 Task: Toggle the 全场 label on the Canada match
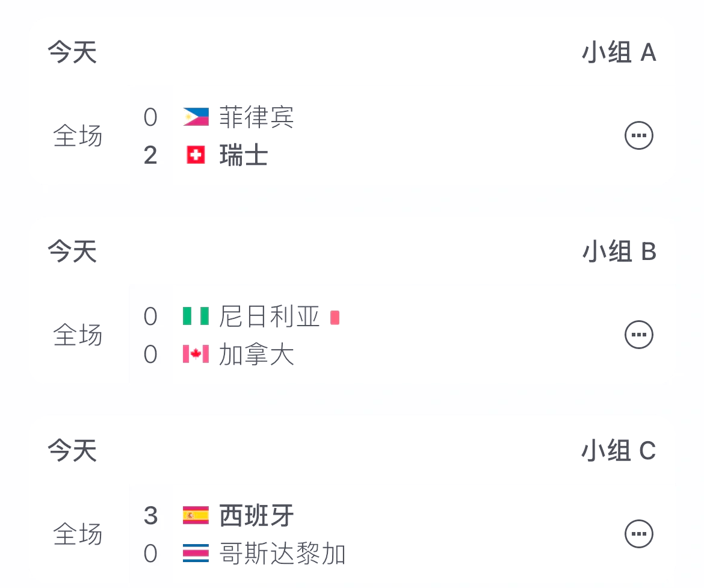[78, 335]
